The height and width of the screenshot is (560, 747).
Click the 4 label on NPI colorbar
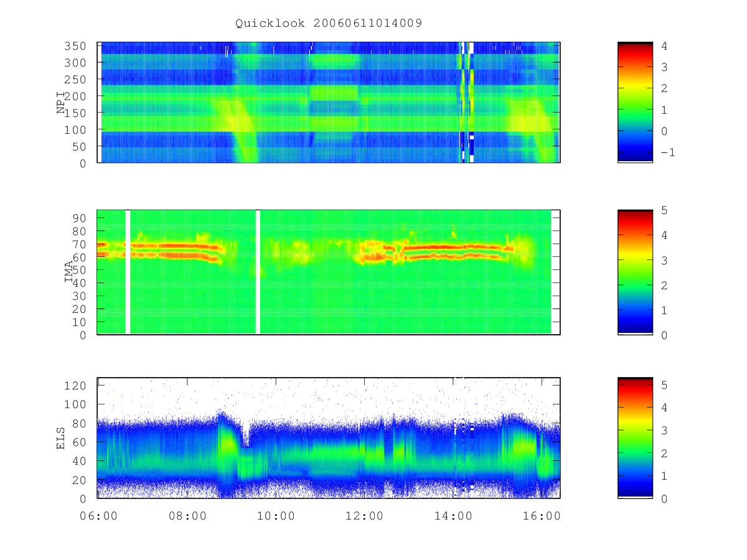click(664, 46)
